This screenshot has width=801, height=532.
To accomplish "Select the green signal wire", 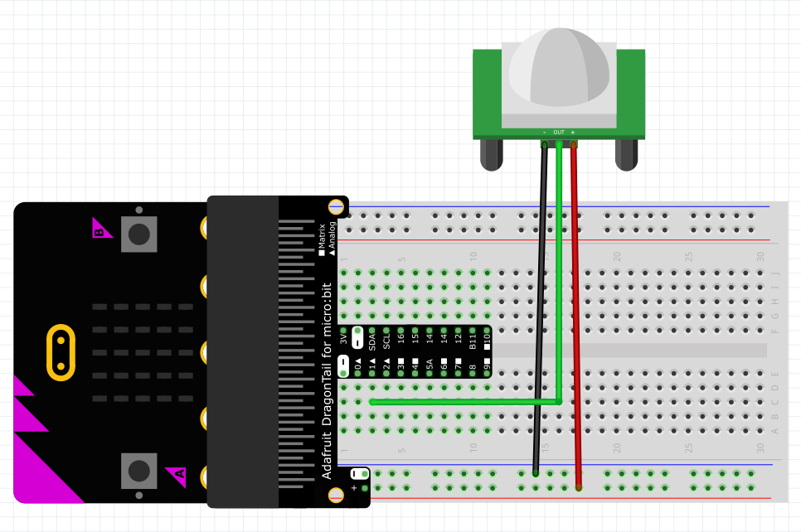I will coord(559,273).
